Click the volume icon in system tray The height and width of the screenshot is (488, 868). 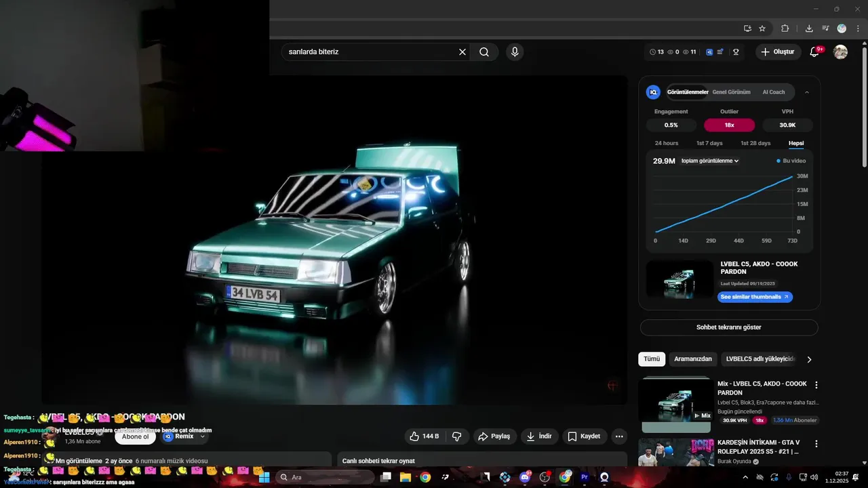814,477
